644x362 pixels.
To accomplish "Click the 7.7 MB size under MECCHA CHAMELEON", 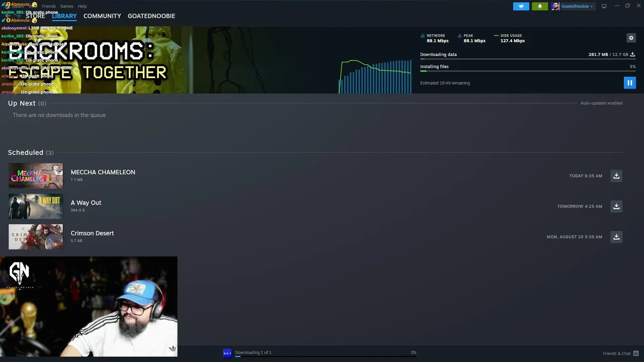I will 76,179.
